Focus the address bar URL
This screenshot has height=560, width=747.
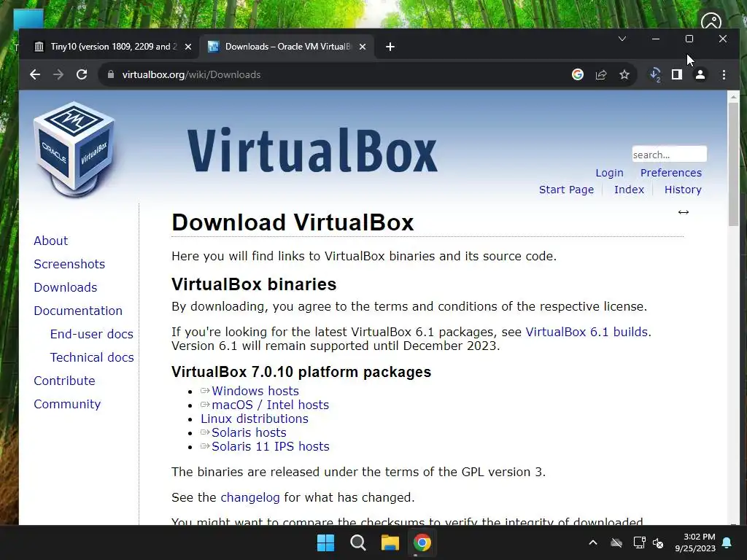coord(192,74)
